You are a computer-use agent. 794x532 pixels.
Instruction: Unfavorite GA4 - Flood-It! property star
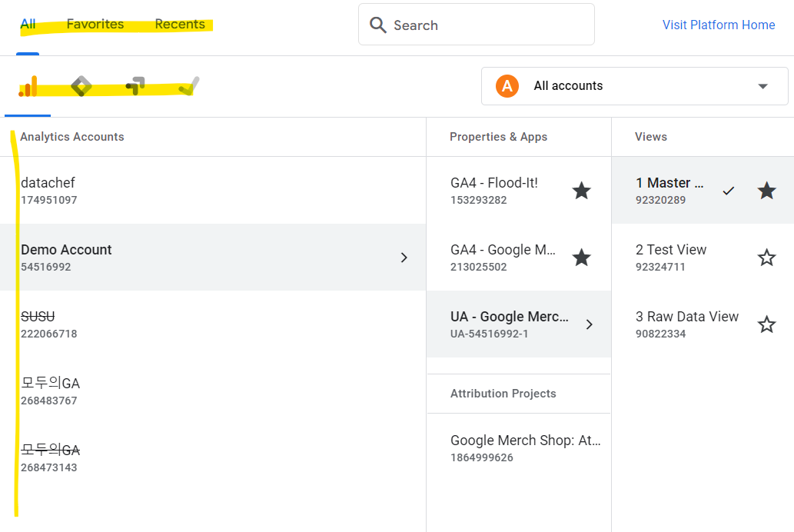click(x=581, y=191)
